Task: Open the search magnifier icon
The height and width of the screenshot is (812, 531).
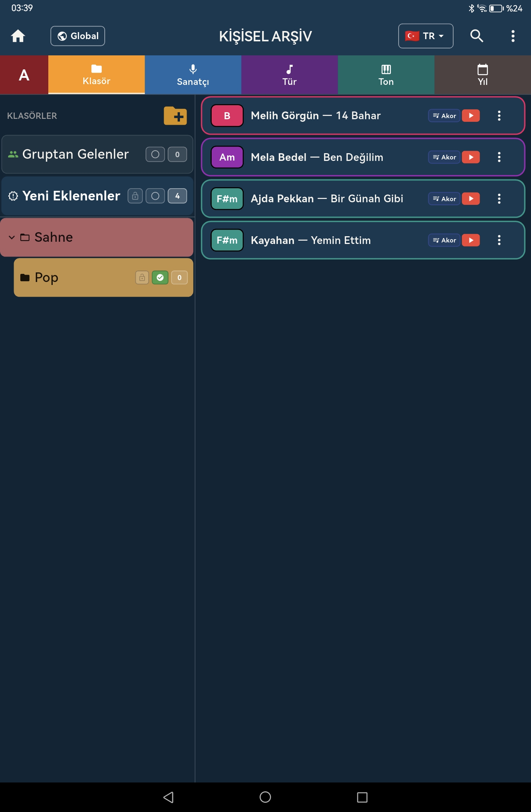Action: point(476,36)
